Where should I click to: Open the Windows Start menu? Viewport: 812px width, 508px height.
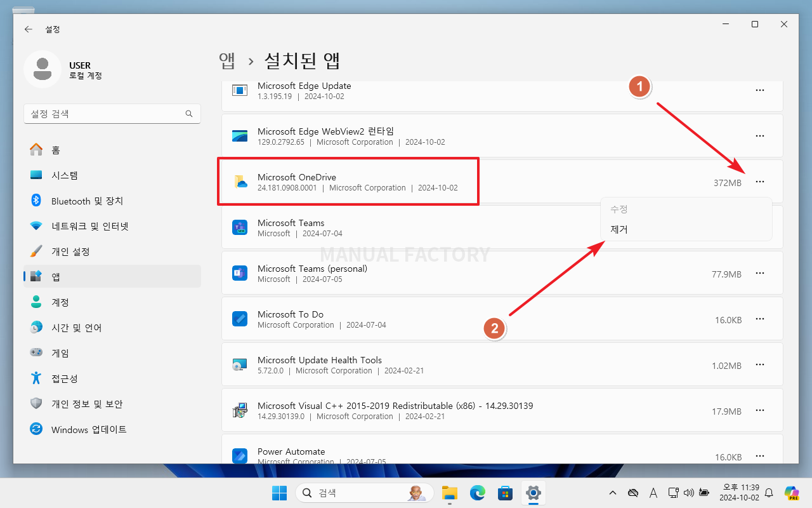(279, 493)
